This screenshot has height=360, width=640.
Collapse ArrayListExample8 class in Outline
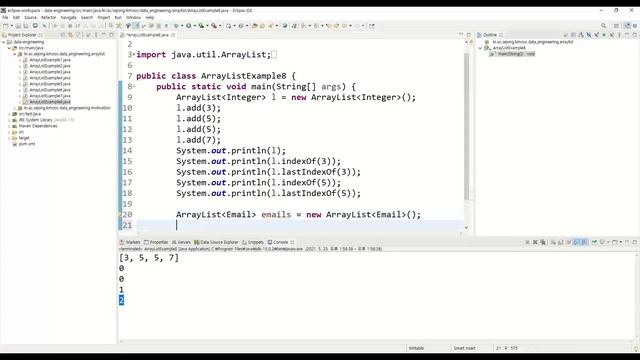[x=480, y=48]
